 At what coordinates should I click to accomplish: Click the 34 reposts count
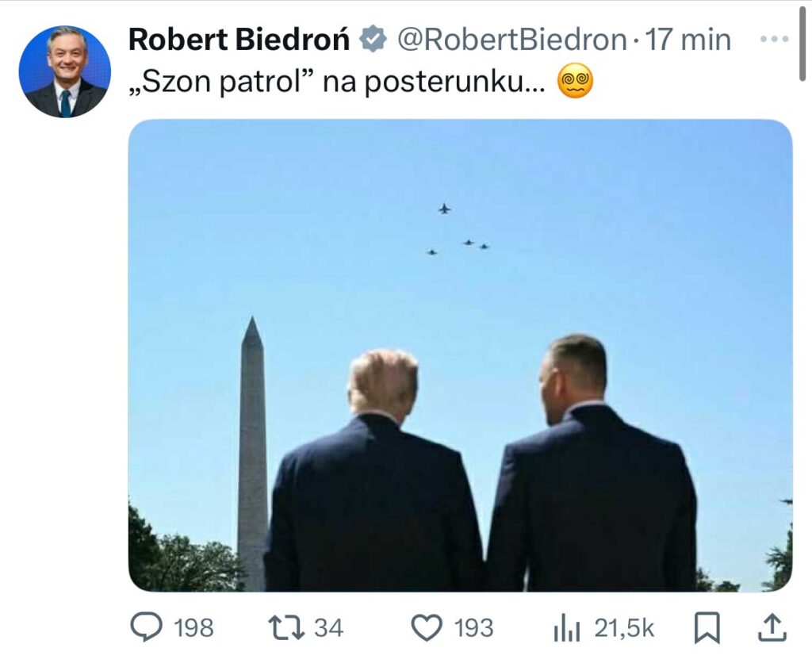329,628
